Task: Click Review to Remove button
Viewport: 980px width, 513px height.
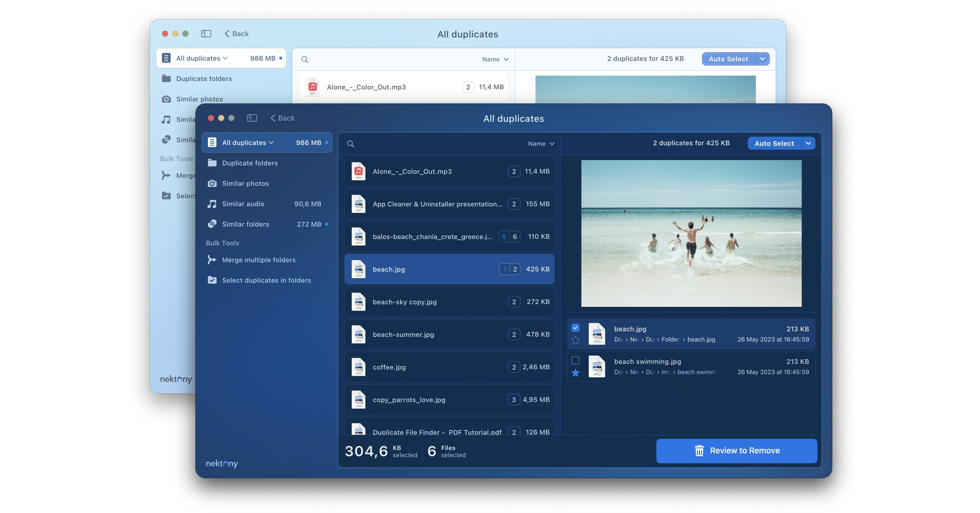Action: (x=736, y=451)
